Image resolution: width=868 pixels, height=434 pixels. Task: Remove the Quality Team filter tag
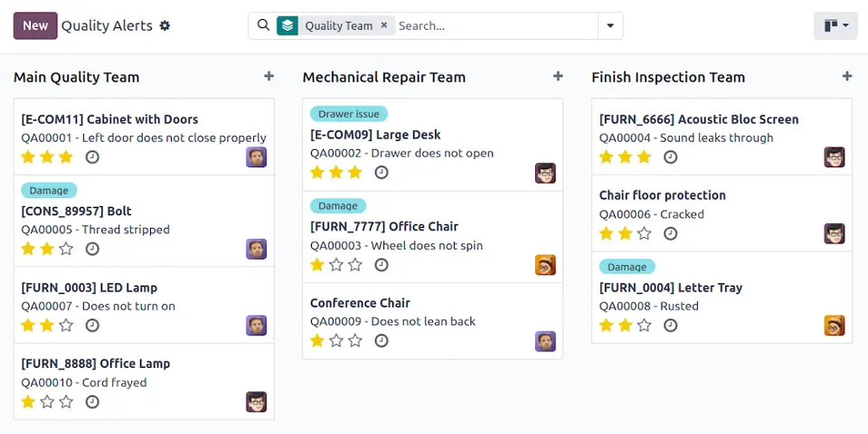[x=383, y=25]
